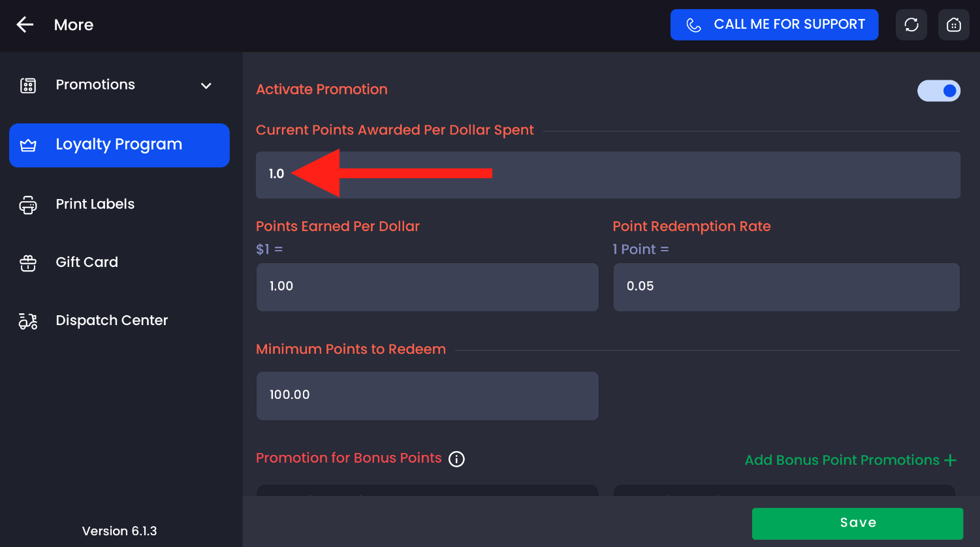
Task: Click the Print Labels printer icon
Action: [28, 204]
